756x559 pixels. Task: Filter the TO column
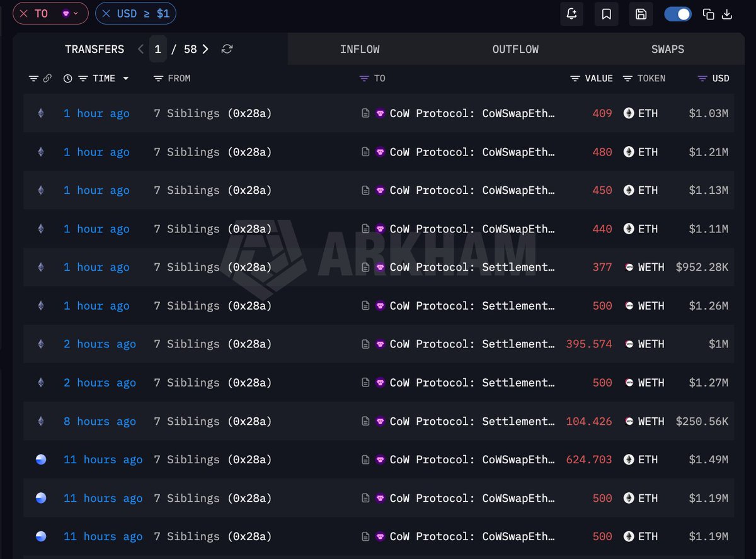364,79
